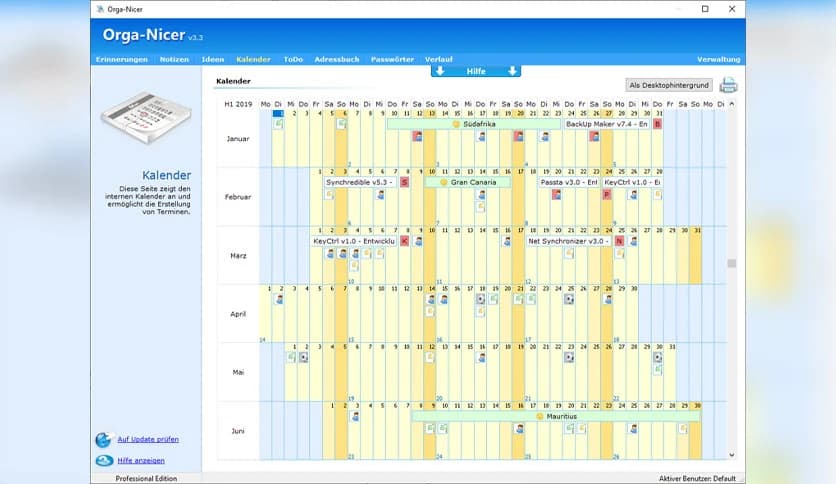Print the calendar with the printer icon
The height and width of the screenshot is (484, 836).
pos(728,85)
